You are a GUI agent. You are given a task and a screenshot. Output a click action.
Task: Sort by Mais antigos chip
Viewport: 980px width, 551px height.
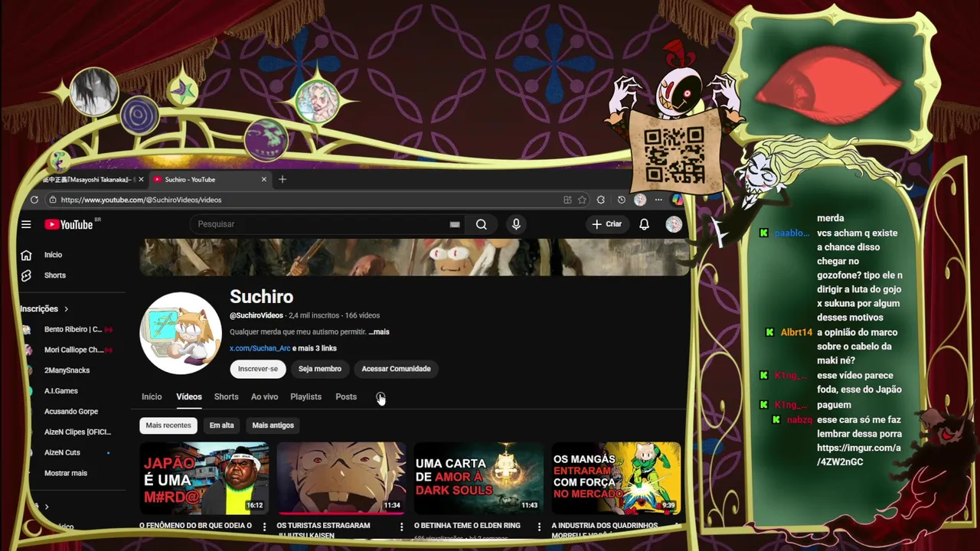click(x=273, y=425)
